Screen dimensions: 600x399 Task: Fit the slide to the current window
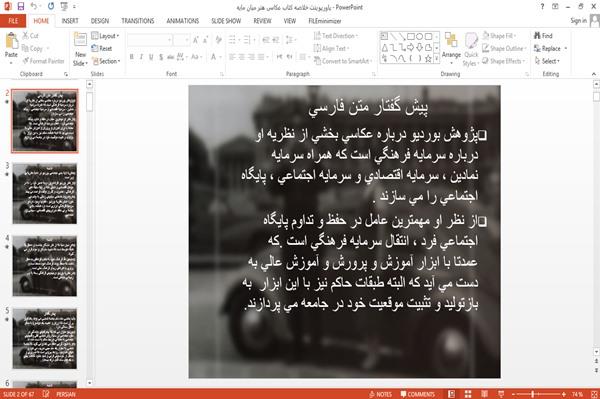[x=594, y=394]
